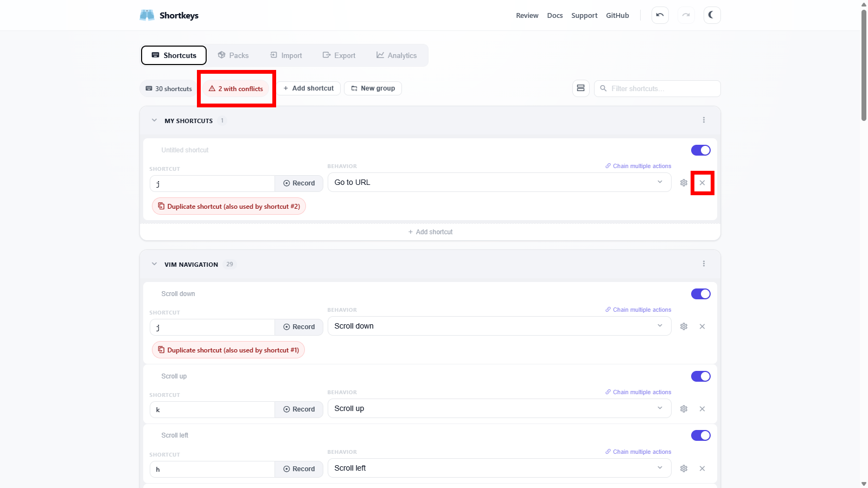The image size is (868, 488).
Task: Record keys for the Scroll up shortcut
Action: pos(299,409)
